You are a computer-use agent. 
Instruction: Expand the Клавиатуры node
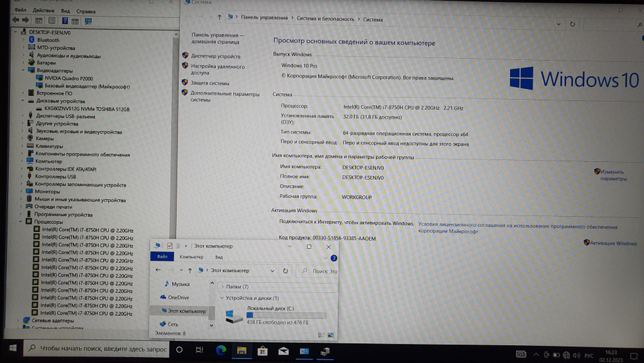22,146
